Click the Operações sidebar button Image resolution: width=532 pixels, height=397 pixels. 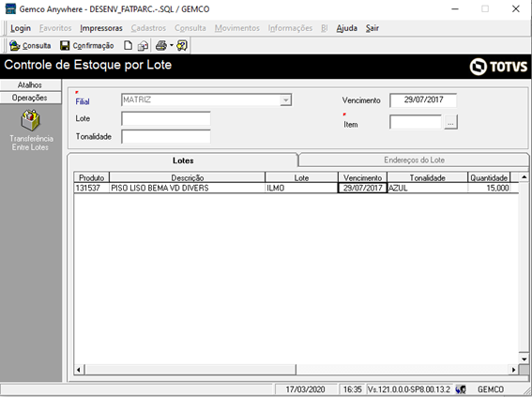(30, 98)
